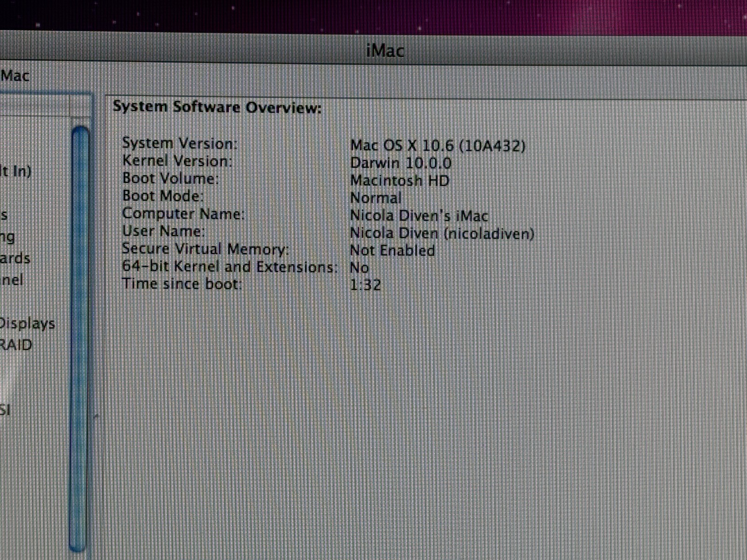Select the Boot Mode value "Normal"
Viewport: 747px width, 560px height.
[376, 198]
